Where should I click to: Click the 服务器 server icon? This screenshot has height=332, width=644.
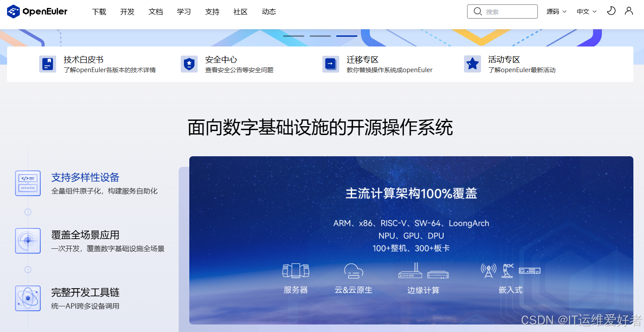click(x=296, y=270)
